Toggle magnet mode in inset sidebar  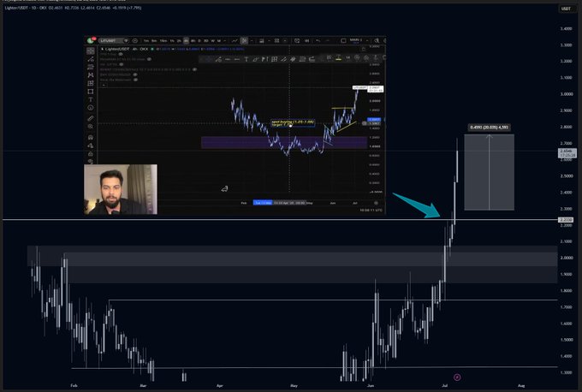[91, 137]
